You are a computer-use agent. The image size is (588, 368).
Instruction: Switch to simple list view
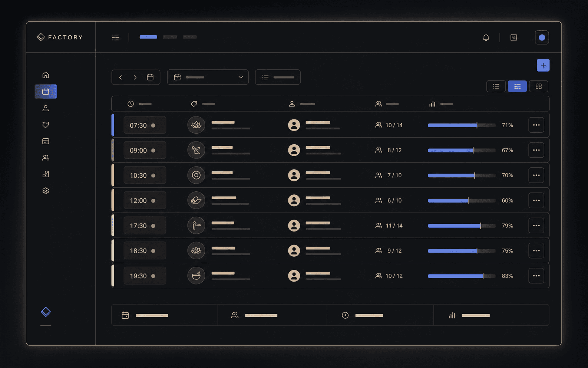(496, 86)
